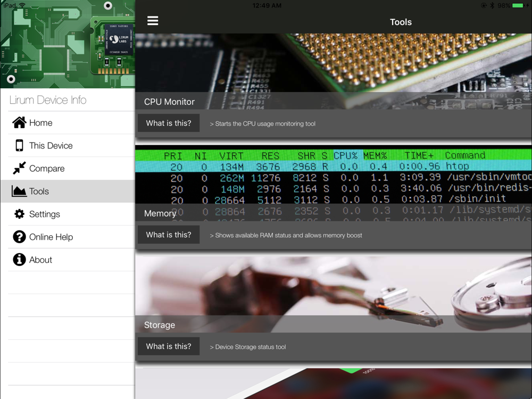
Task: Click 'What is this?' under CPU Monitor
Action: point(169,123)
